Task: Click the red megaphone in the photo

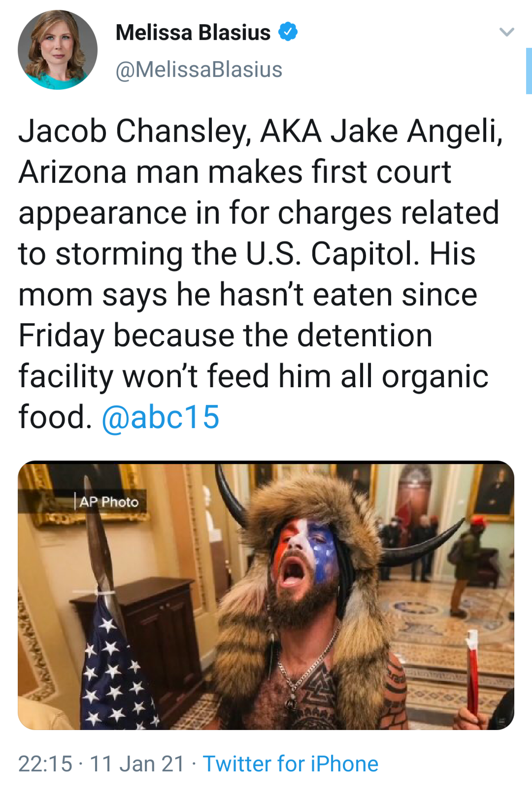Action: pyautogui.click(x=473, y=675)
